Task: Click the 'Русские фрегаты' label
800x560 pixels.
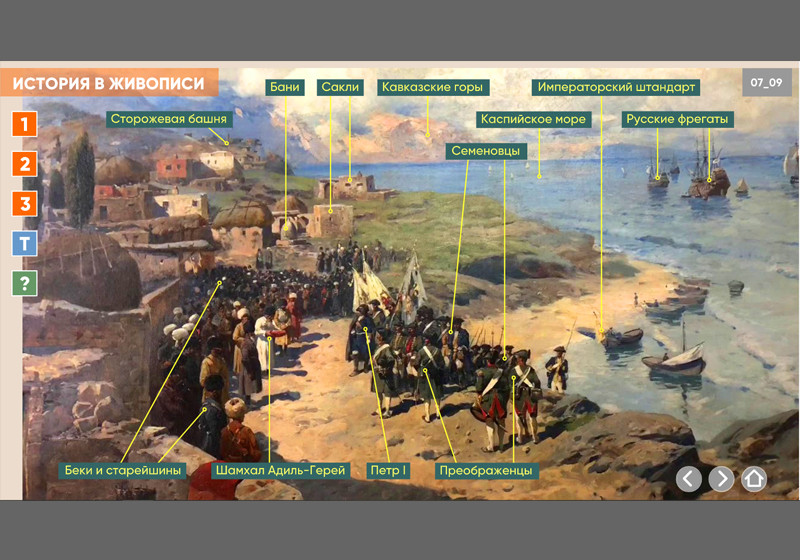Action: pyautogui.click(x=678, y=119)
